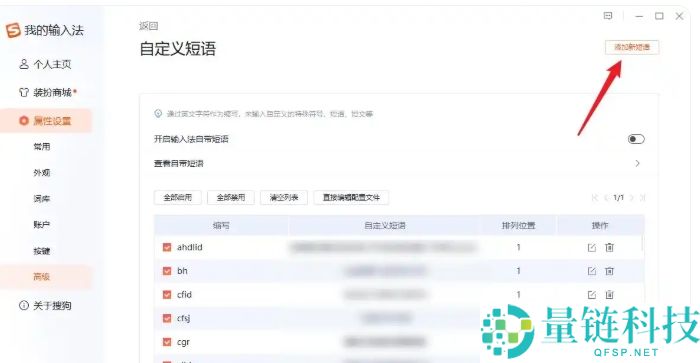This screenshot has width=700, height=363.
Task: Go to previous page of phrase list
Action: (x=606, y=197)
